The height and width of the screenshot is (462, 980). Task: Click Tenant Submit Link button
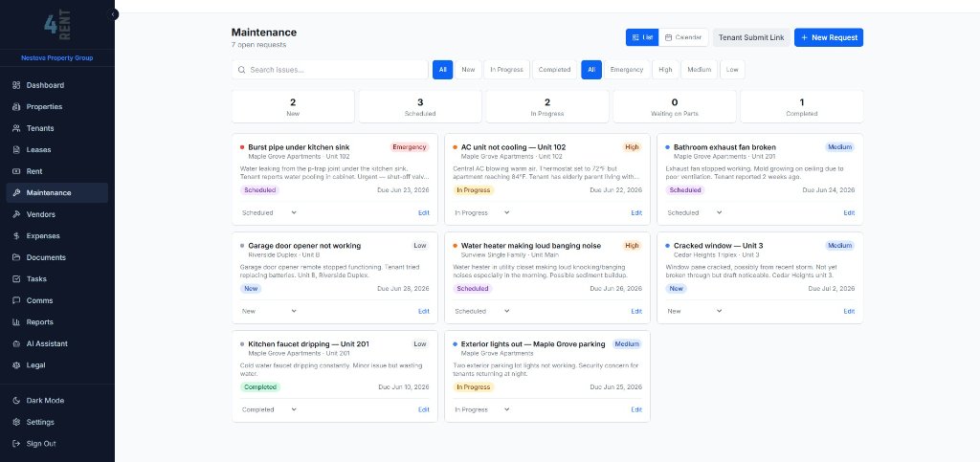click(x=751, y=37)
